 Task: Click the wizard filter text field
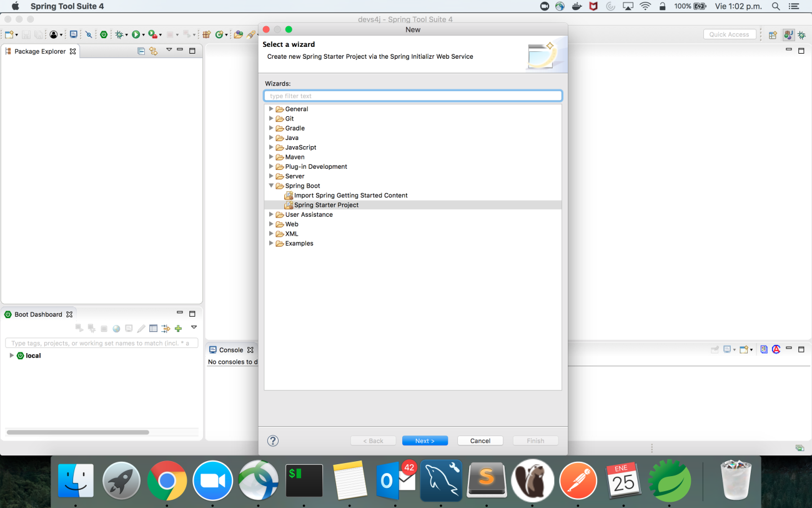pos(413,96)
